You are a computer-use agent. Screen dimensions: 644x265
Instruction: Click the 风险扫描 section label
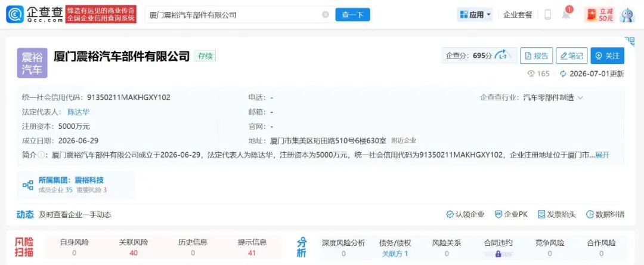point(24,247)
